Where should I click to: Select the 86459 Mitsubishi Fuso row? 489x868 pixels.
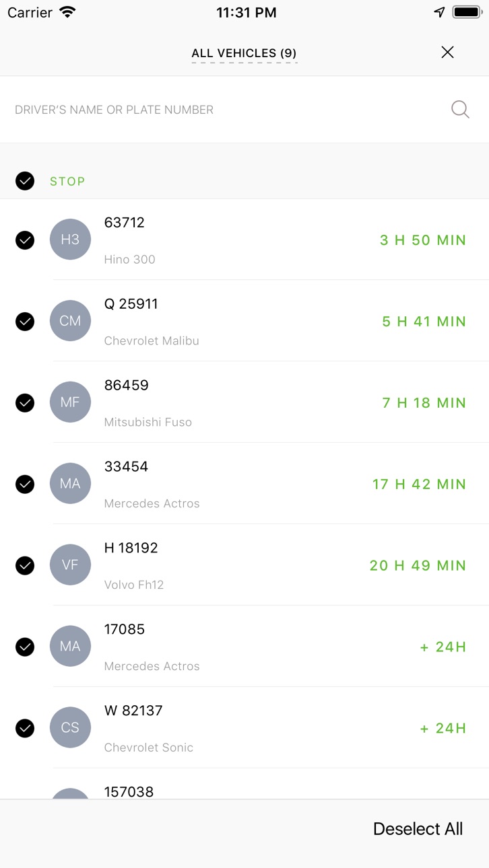point(244,402)
